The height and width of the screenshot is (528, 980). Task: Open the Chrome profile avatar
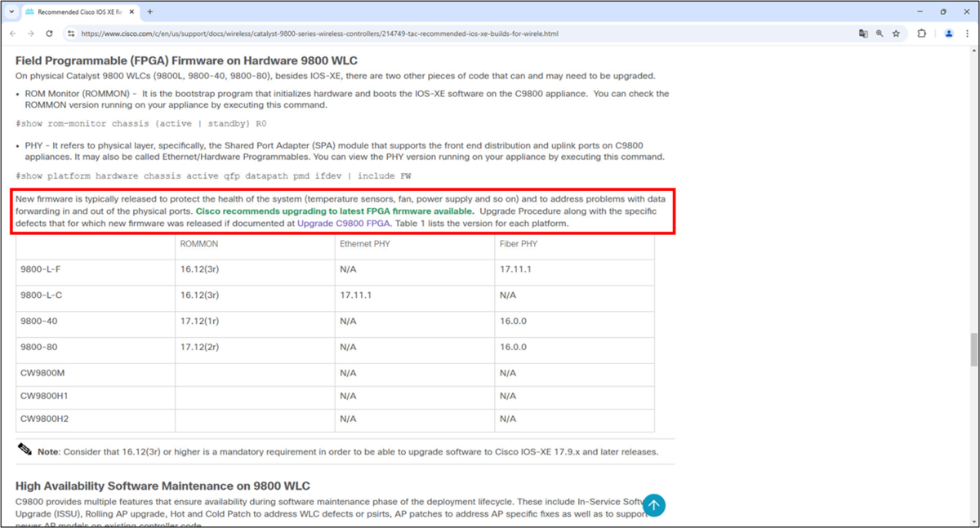948,33
